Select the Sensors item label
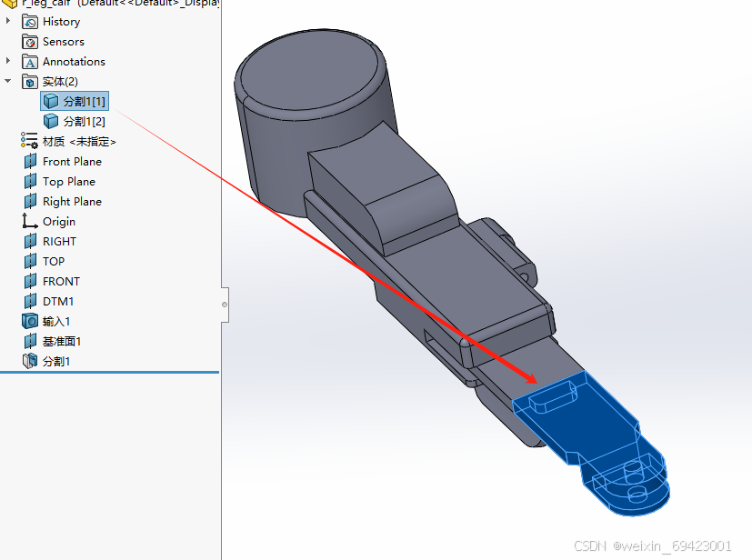Screen dimensions: 752x560 tap(64, 42)
